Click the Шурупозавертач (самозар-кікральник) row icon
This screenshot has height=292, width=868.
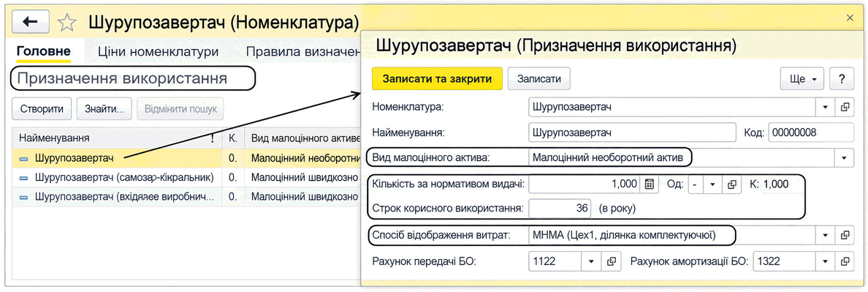(x=24, y=179)
